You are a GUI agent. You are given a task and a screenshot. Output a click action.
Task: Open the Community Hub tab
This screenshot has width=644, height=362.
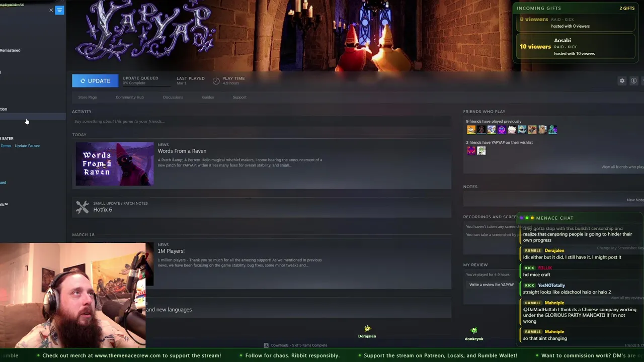tap(130, 97)
